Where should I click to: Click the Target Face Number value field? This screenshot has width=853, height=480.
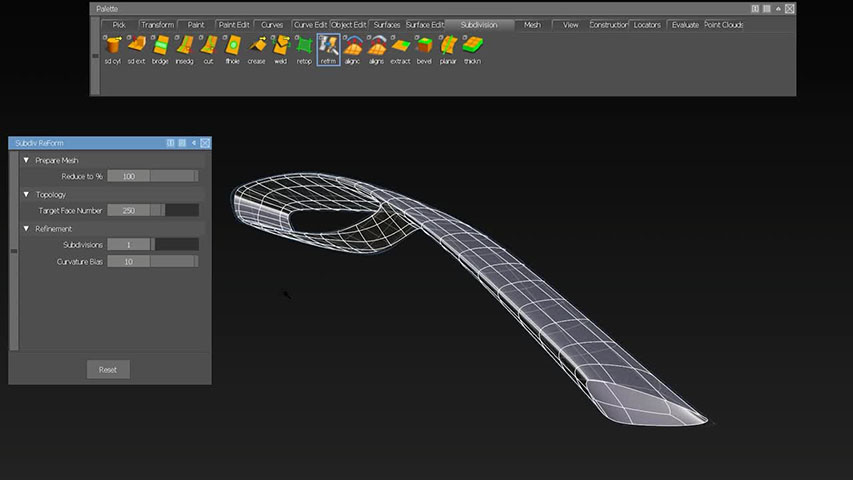tap(128, 211)
